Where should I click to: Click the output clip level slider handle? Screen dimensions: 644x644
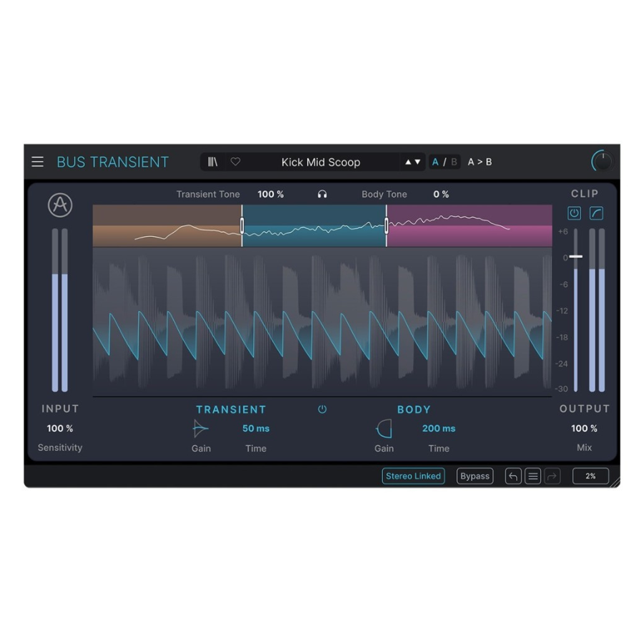[576, 256]
